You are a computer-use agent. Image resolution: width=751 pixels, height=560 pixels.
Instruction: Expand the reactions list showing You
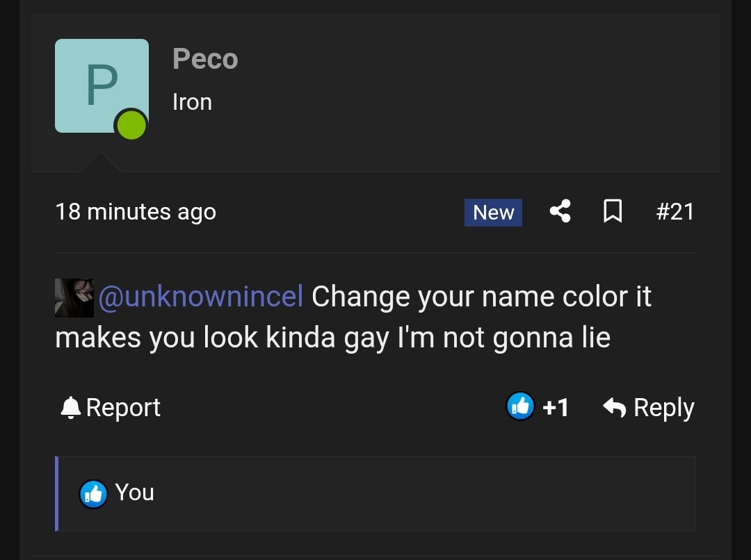pyautogui.click(x=375, y=493)
